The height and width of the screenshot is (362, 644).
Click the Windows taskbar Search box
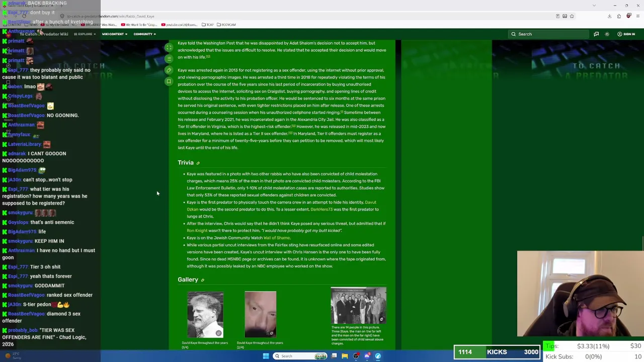[300, 356]
